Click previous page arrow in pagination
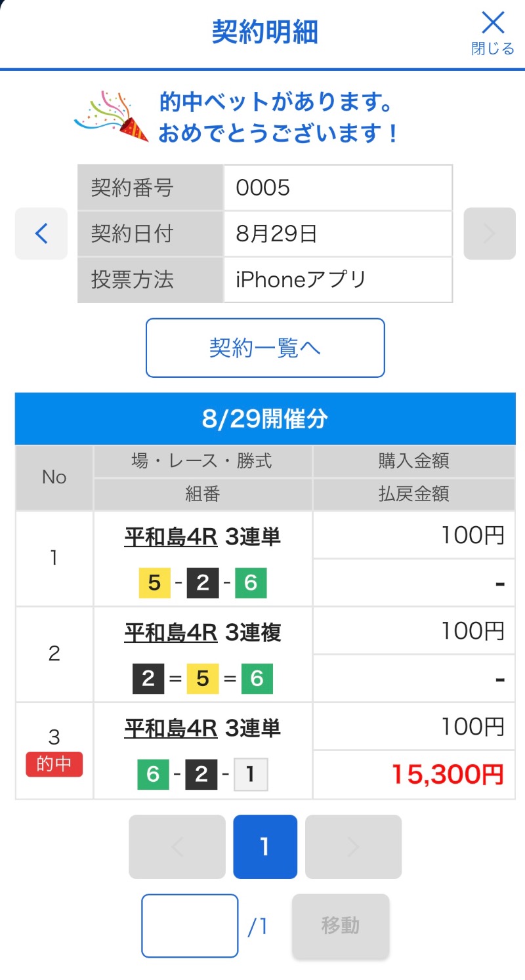Image resolution: width=525 pixels, height=980 pixels. click(x=177, y=847)
